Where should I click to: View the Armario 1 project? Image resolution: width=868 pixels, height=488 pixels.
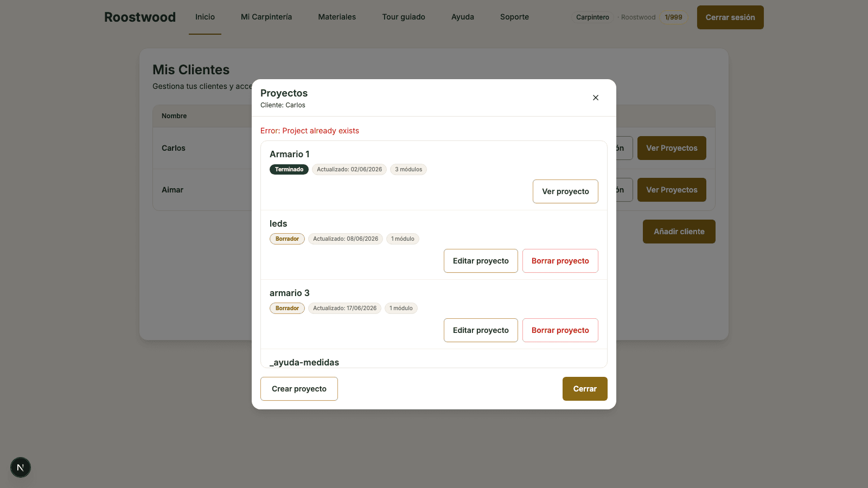tap(565, 191)
